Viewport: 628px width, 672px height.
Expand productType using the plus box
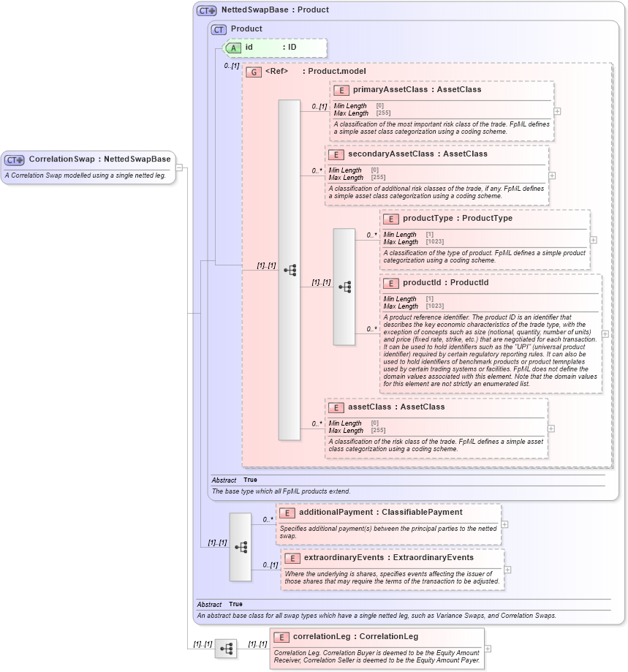594,239
